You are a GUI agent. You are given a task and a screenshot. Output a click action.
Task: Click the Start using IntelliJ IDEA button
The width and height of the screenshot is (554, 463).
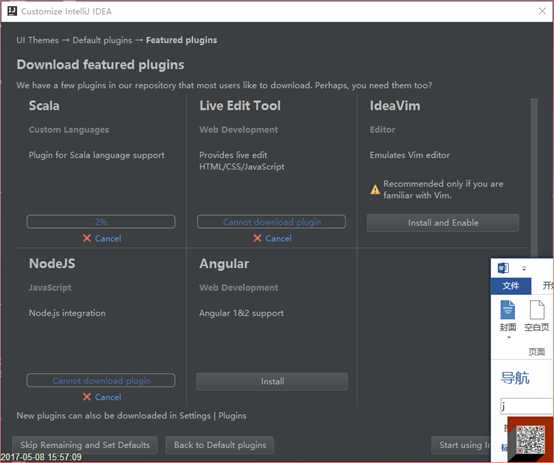pos(461,445)
